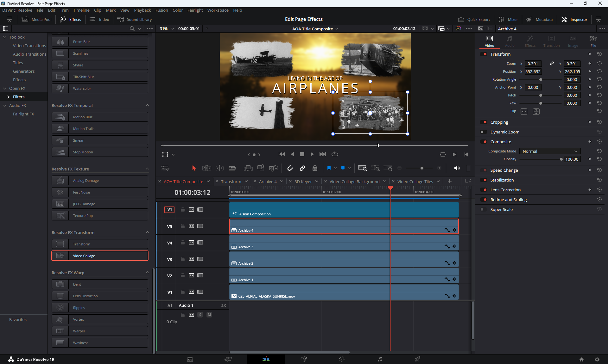The image size is (608, 364).
Task: Open the Fusion page icon at bottom
Action: tap(304, 359)
